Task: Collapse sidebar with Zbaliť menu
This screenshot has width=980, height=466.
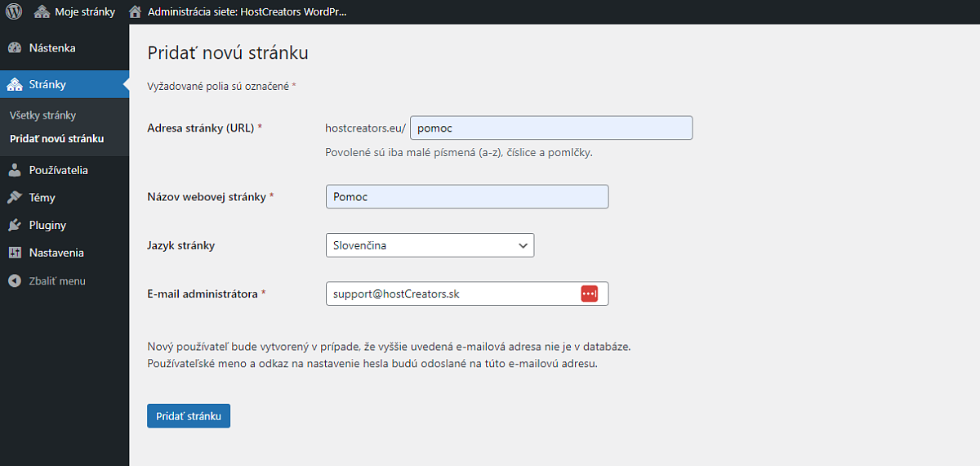Action: 65,280
